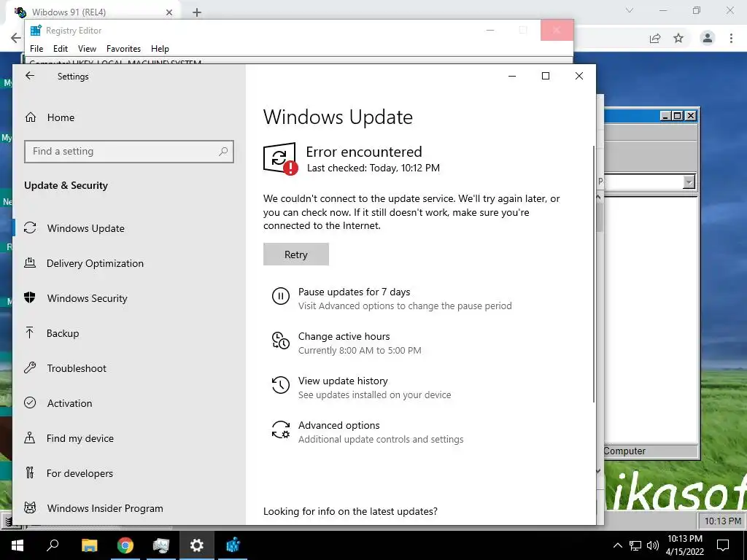Click the gear-sync icon for Advanced options
The height and width of the screenshot is (560, 747).
(x=281, y=429)
